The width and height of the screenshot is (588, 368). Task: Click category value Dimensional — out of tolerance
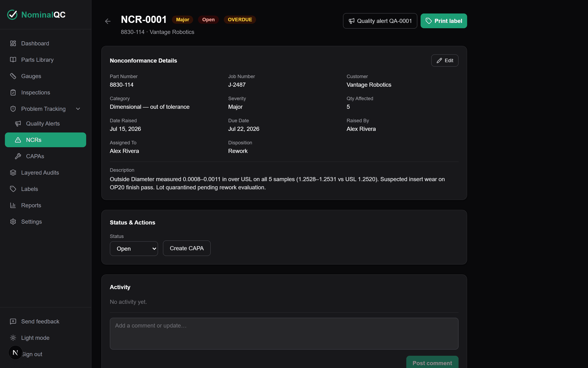pyautogui.click(x=150, y=107)
